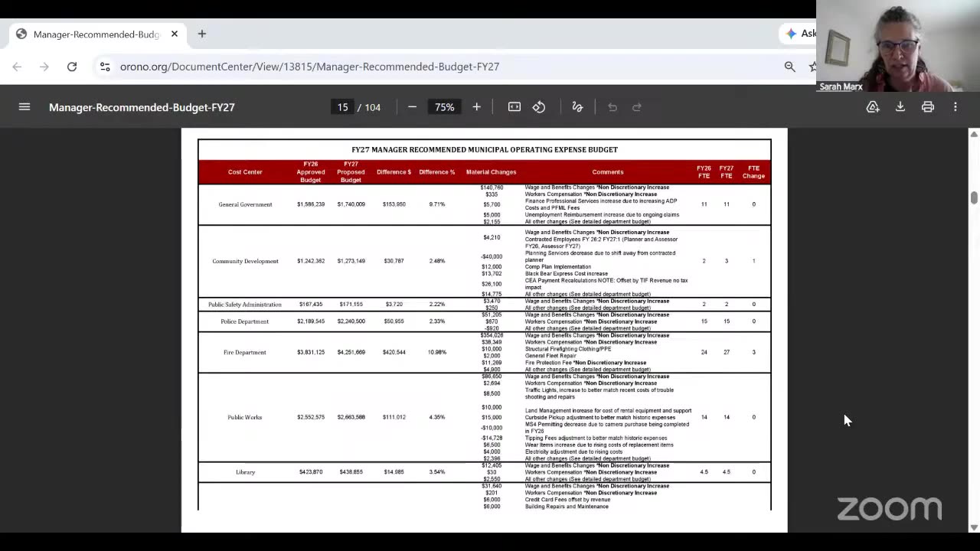The height and width of the screenshot is (551, 980).
Task: Click the Material Changes column header
Action: 492,172
